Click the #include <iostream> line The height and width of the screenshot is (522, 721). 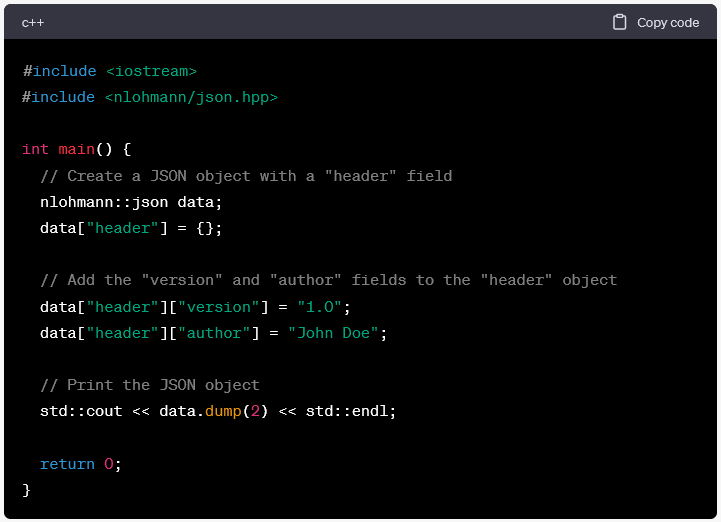point(109,71)
